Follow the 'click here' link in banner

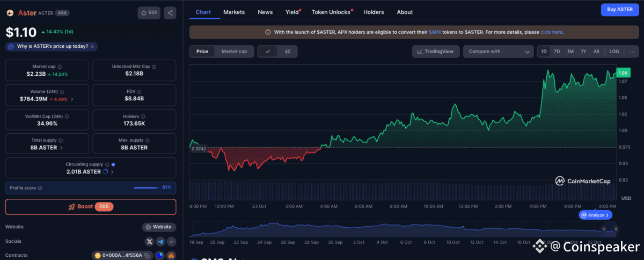[x=551, y=32]
